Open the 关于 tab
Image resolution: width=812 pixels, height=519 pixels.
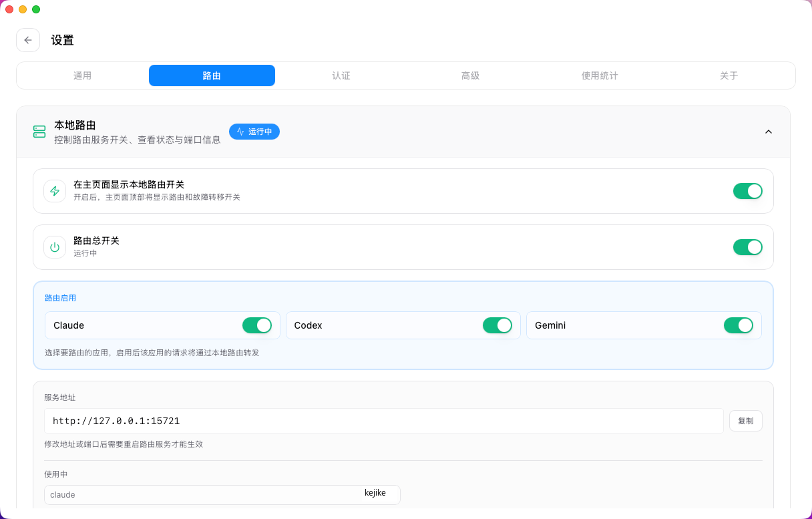coord(729,75)
